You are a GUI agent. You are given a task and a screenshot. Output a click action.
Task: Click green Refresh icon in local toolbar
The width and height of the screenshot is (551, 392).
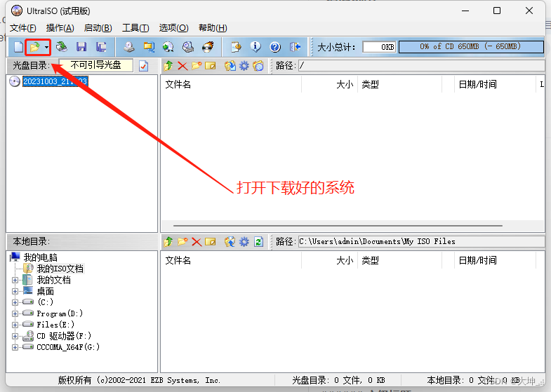pos(258,241)
